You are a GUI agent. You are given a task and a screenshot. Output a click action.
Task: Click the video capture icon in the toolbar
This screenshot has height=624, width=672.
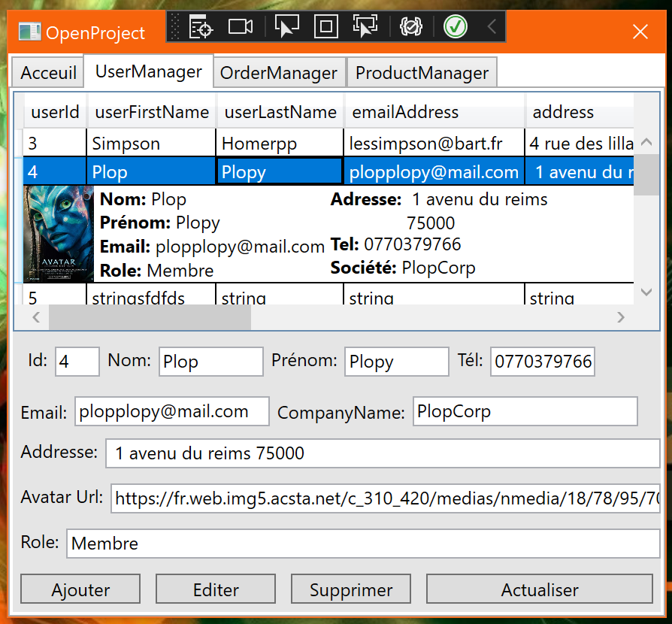click(241, 26)
